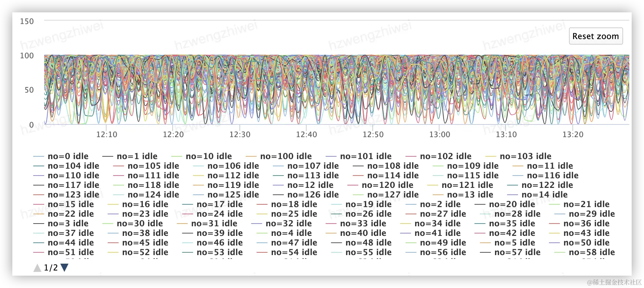Toggle the "no=122 idle" legend entry
Image resolution: width=644 pixels, height=288 pixels.
point(540,185)
